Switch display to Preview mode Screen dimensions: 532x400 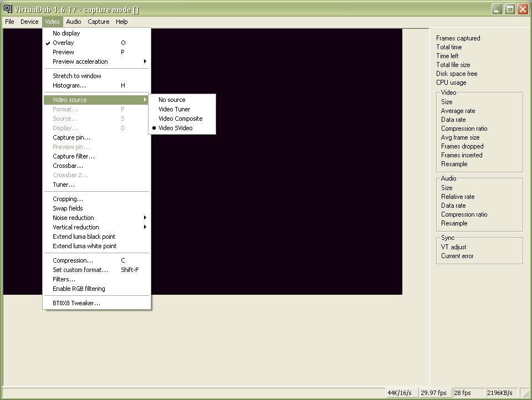tap(96, 52)
